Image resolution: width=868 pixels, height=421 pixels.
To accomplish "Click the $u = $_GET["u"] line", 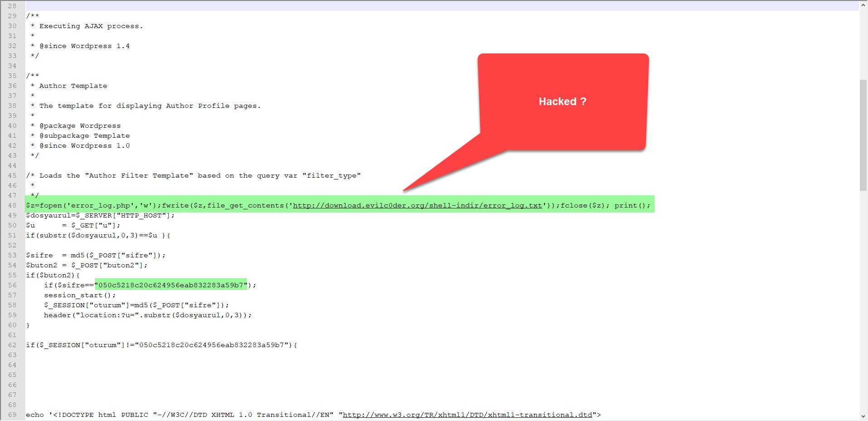I will click(x=73, y=225).
